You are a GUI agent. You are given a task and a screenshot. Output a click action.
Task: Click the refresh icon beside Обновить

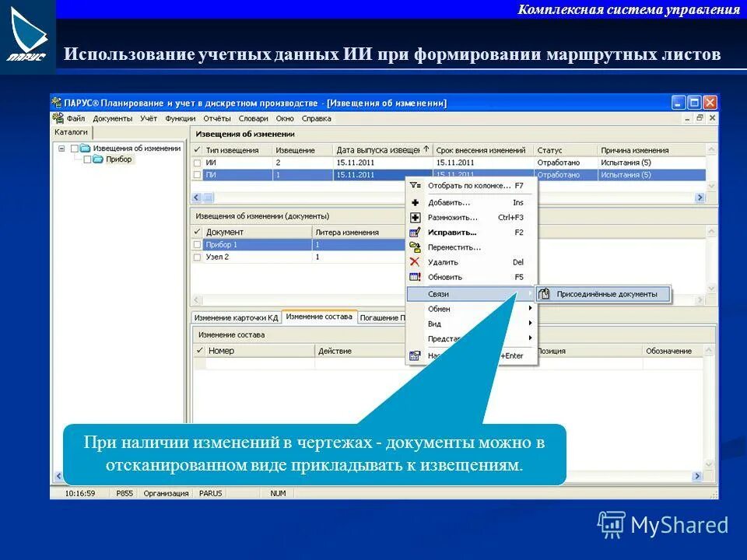point(415,277)
